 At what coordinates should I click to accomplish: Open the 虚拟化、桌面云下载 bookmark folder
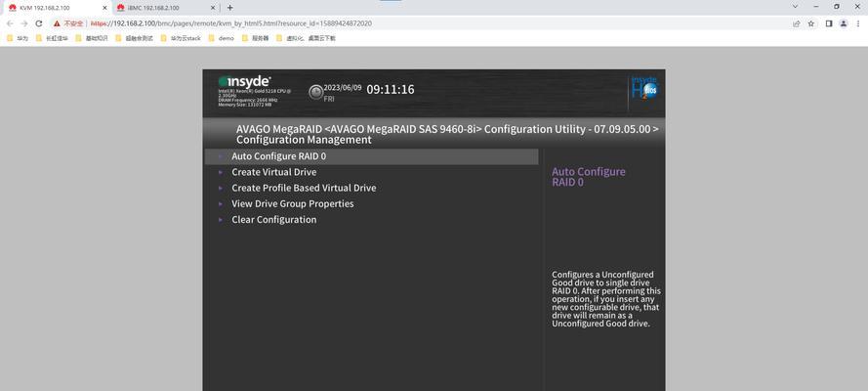[x=307, y=39]
